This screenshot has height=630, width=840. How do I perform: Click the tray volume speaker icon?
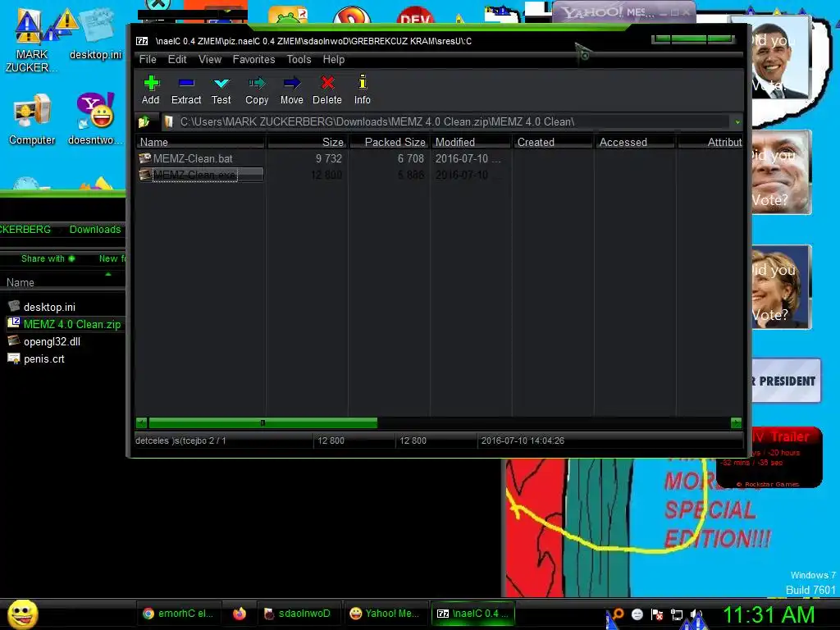coord(696,614)
